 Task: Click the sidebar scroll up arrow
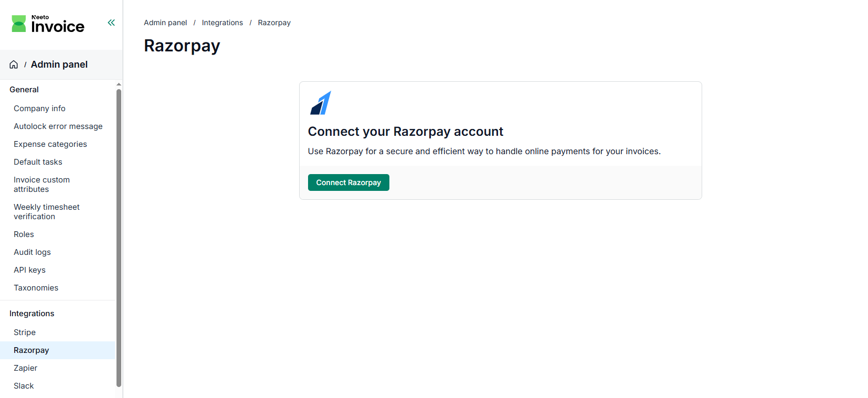(x=119, y=84)
